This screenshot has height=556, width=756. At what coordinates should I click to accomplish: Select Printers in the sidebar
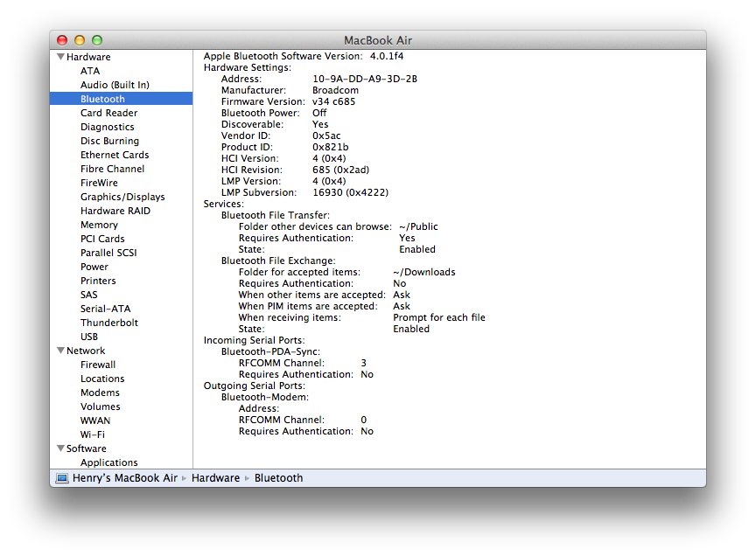pyautogui.click(x=98, y=281)
